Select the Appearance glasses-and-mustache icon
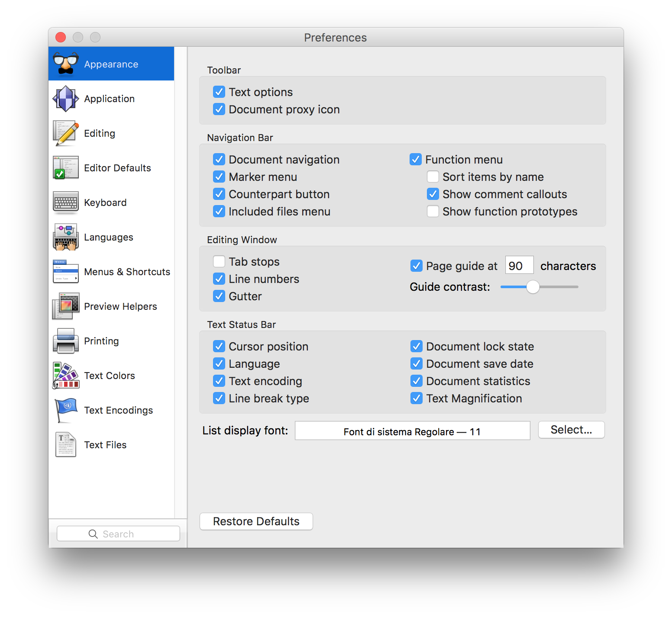 66,64
